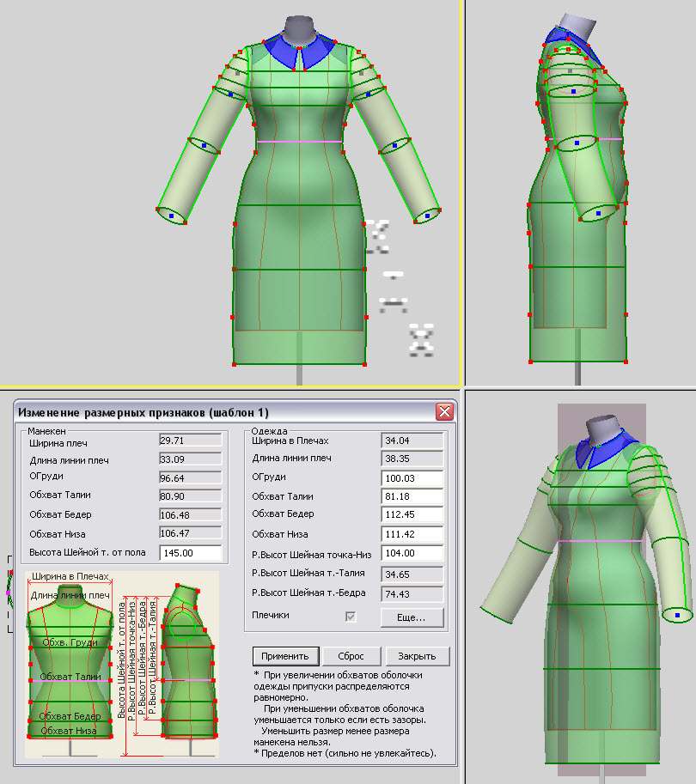Click Обхват Талии label in reference diagram
Screen dimensions: 696x784
point(70,677)
